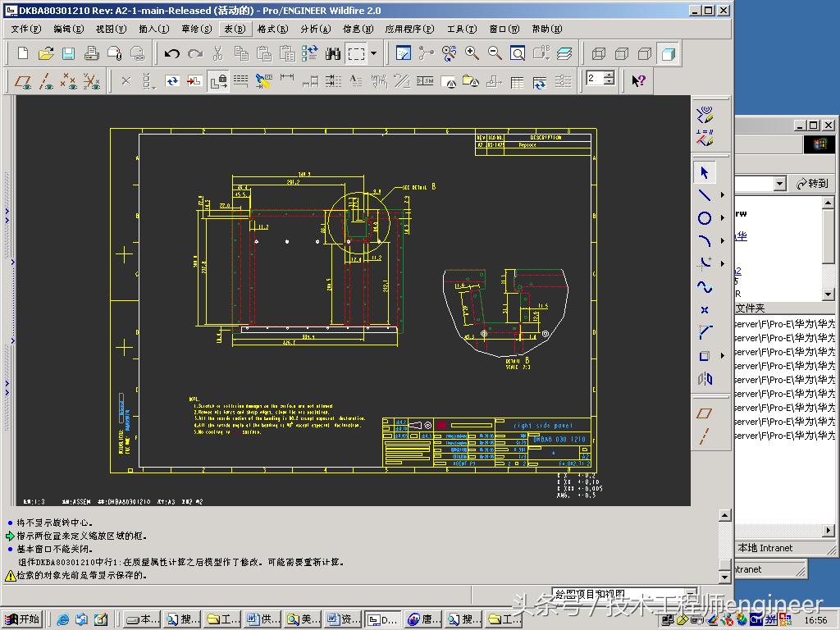The image size is (840, 630).
Task: Toggle shaded model display mode
Action: (x=669, y=54)
